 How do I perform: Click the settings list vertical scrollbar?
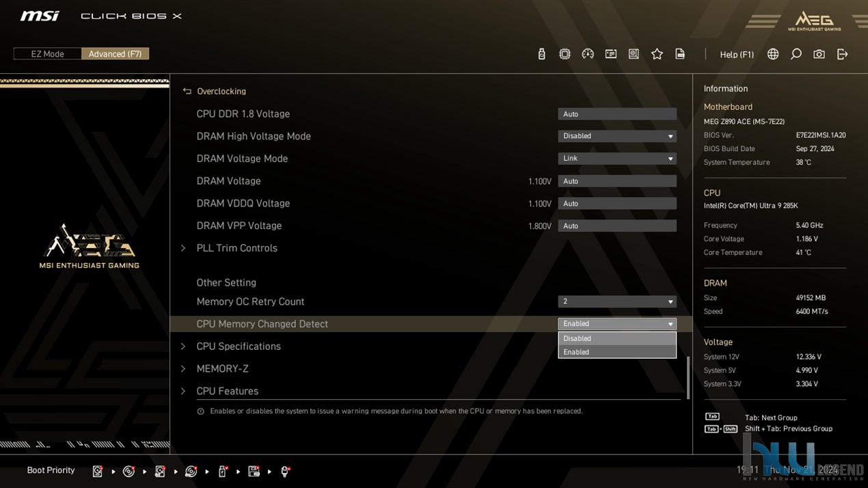point(688,377)
